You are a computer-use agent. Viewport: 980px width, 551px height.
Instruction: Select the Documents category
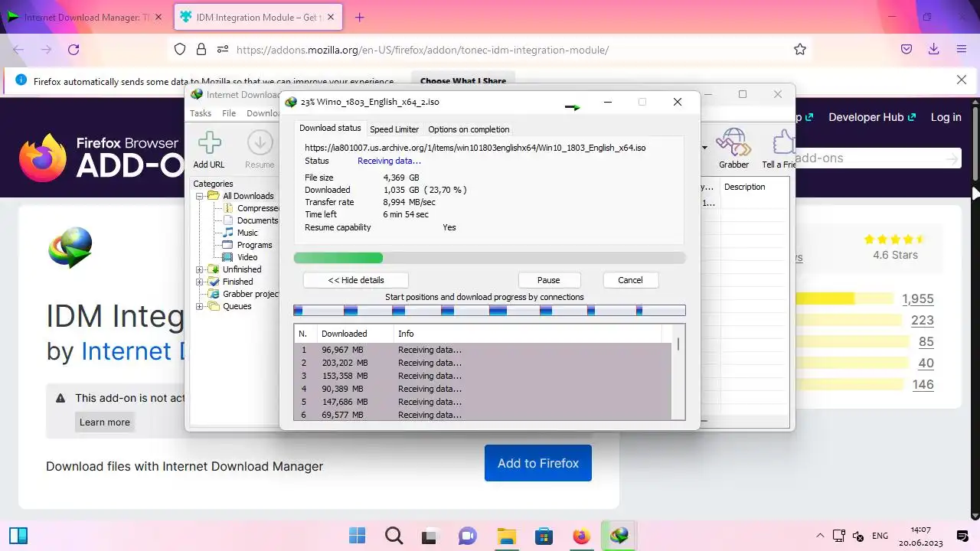tap(258, 220)
